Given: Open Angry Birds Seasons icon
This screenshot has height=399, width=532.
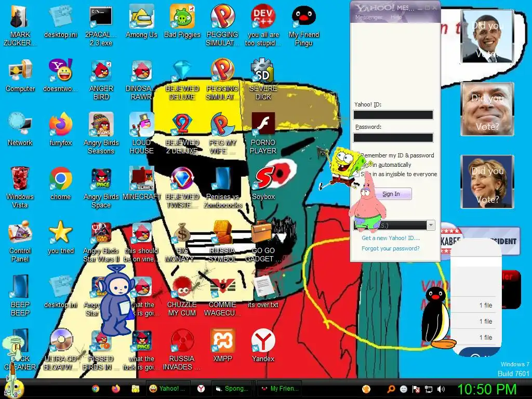Looking at the screenshot, I should tap(101, 134).
